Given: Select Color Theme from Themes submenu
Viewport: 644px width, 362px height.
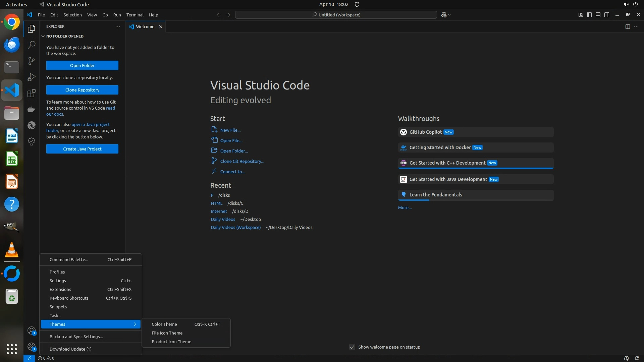Looking at the screenshot, I should click(164, 324).
